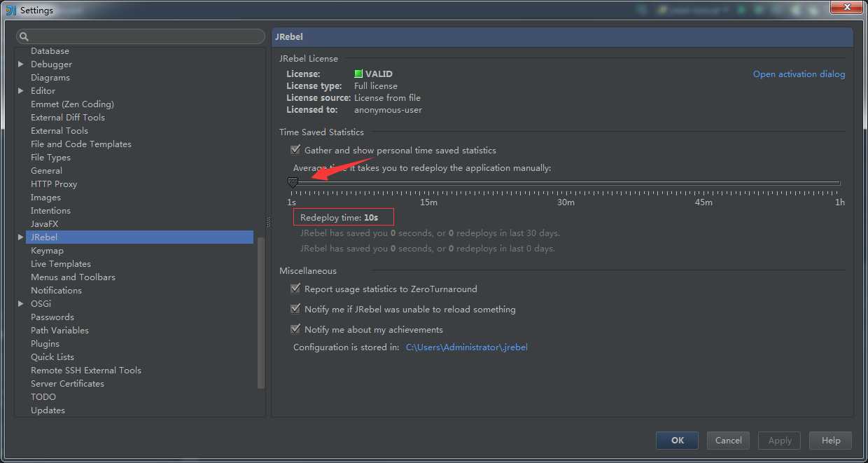Screen dimensions: 868x463
Task: Click the Settings window title icon
Action: coord(10,10)
